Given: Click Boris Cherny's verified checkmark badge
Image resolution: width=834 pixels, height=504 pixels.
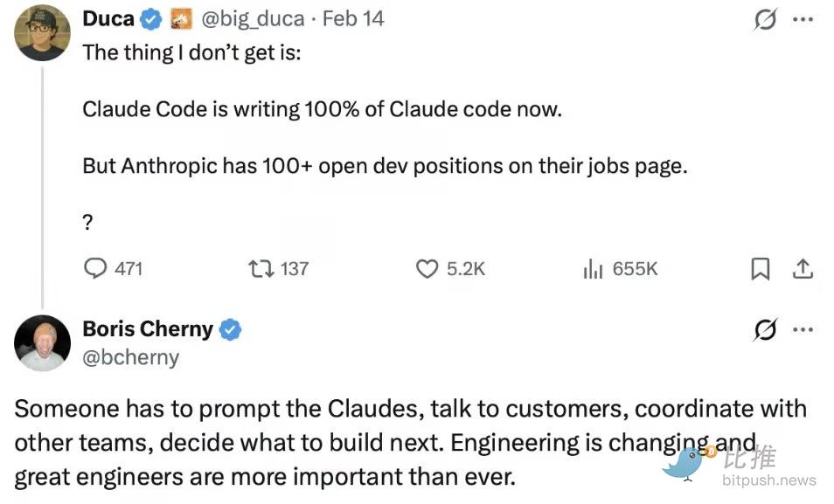Looking at the screenshot, I should coord(231,330).
